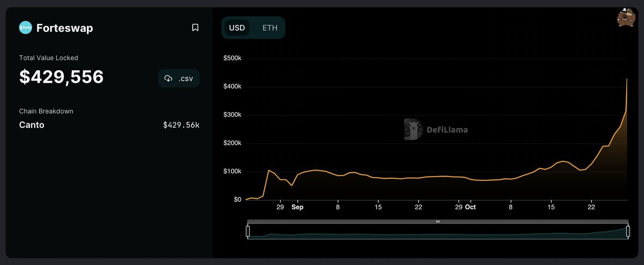This screenshot has height=265, width=644.
Task: Click the chart line's latest peak point
Action: pos(627,79)
